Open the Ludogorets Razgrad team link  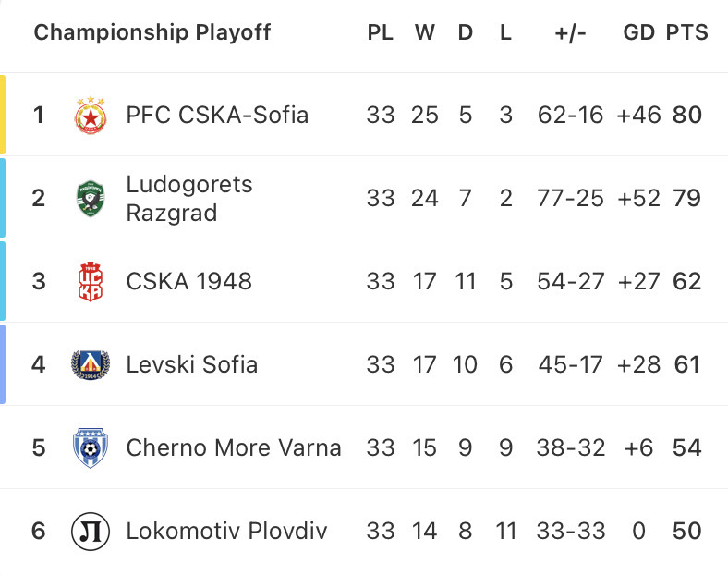coord(189,199)
